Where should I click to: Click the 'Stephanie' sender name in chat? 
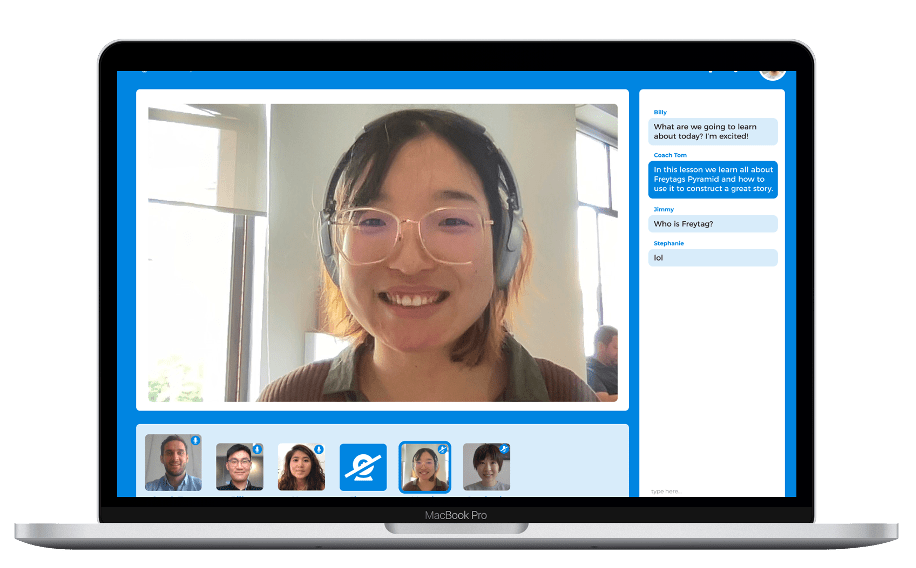click(668, 243)
